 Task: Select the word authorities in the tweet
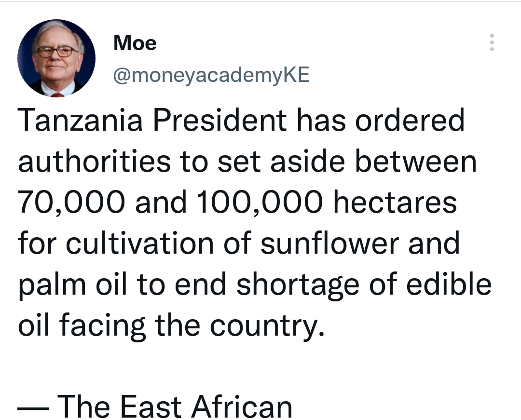coord(95,162)
